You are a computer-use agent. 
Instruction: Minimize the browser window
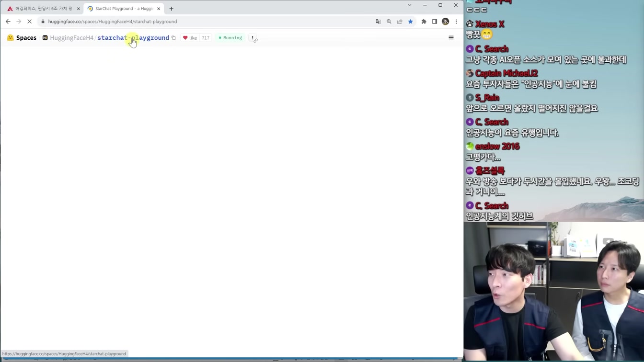click(425, 5)
